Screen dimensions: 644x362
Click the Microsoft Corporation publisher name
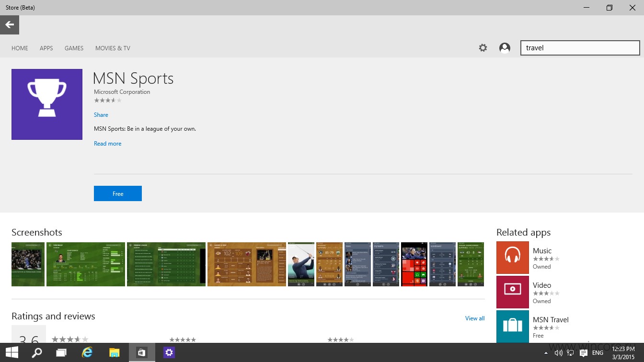pyautogui.click(x=122, y=92)
